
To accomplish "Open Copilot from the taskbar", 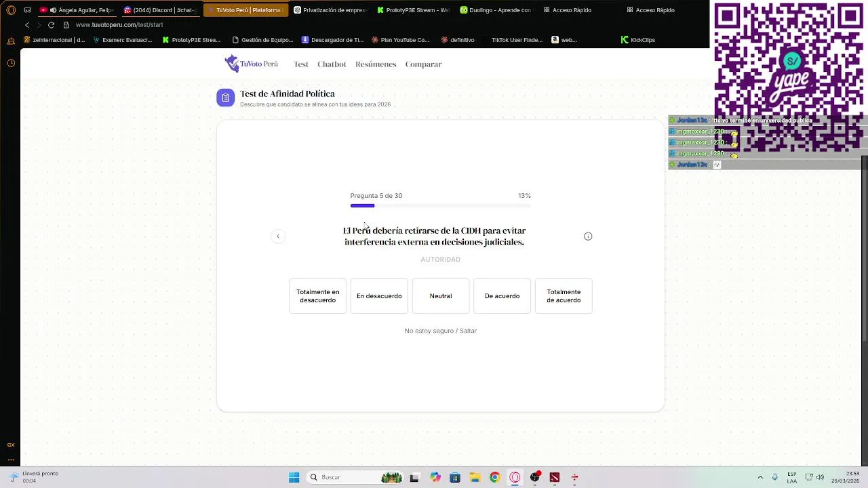I will (x=435, y=477).
